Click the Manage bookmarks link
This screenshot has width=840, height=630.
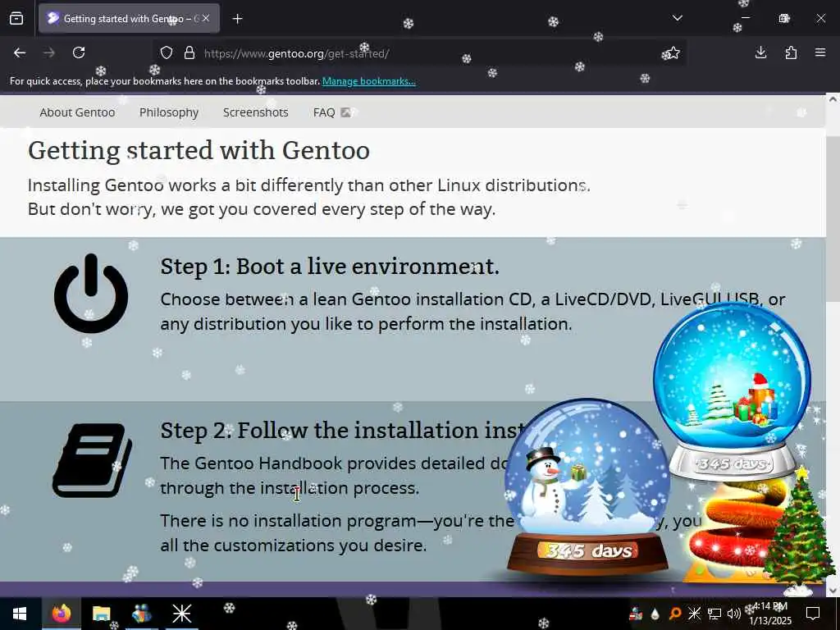pyautogui.click(x=368, y=81)
